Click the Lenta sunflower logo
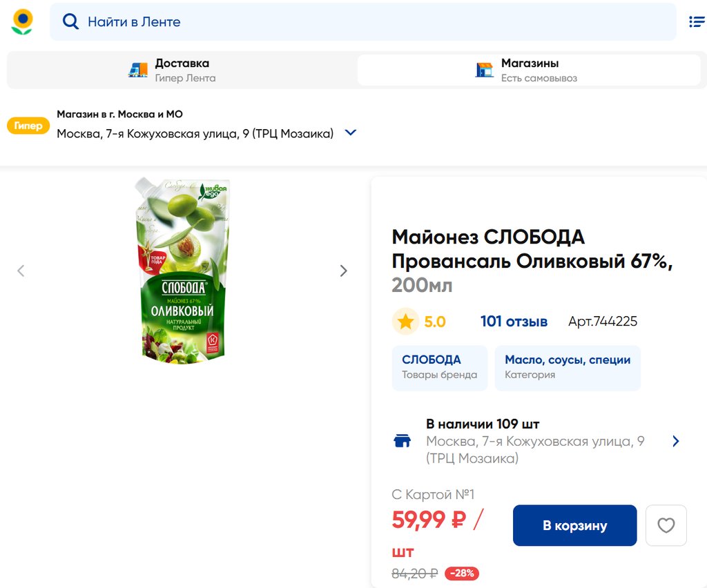Image resolution: width=707 pixels, height=588 pixels. tap(22, 22)
